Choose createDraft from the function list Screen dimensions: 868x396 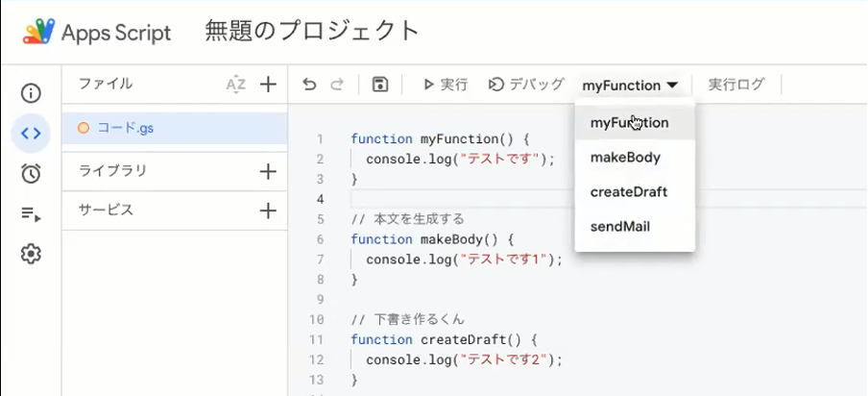635,192
